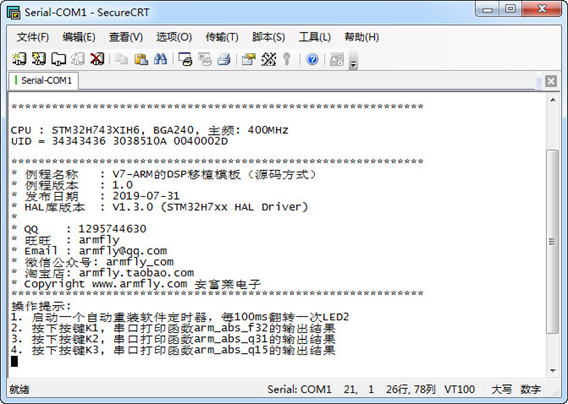Click the red Disconnect icon
Image resolution: width=568 pixels, height=404 pixels.
click(97, 59)
